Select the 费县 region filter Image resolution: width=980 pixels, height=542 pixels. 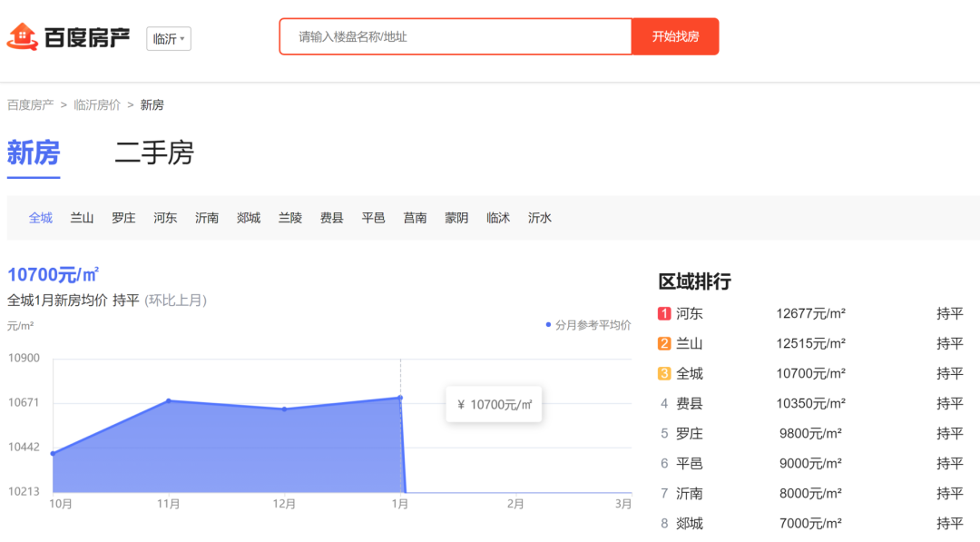pyautogui.click(x=331, y=218)
